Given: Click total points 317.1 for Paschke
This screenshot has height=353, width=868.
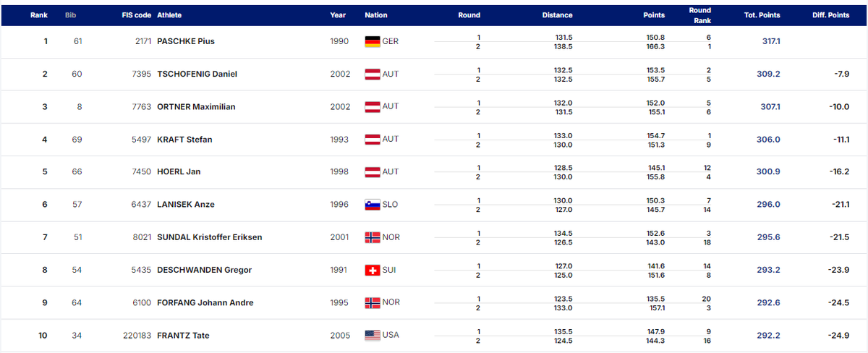Looking at the screenshot, I should pos(771,42).
